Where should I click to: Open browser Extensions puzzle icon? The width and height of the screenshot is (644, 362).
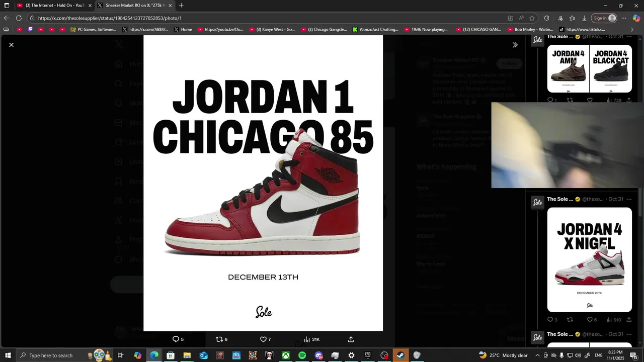pos(547,18)
